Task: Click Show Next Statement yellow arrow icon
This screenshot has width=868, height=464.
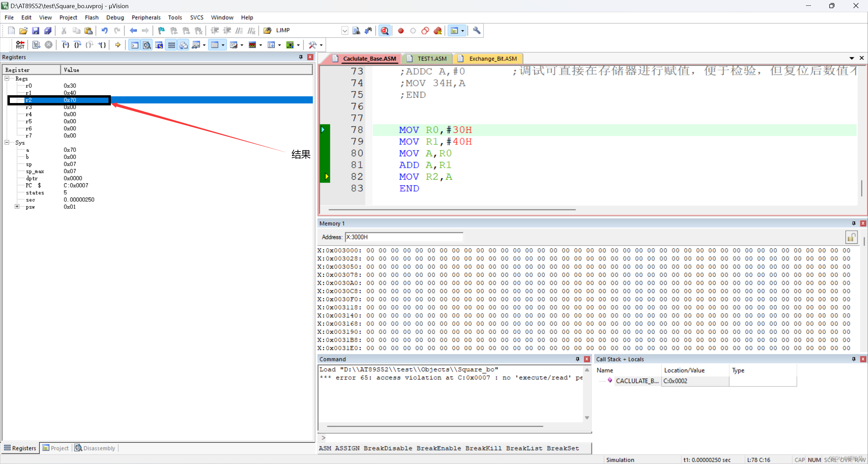Action: (118, 45)
